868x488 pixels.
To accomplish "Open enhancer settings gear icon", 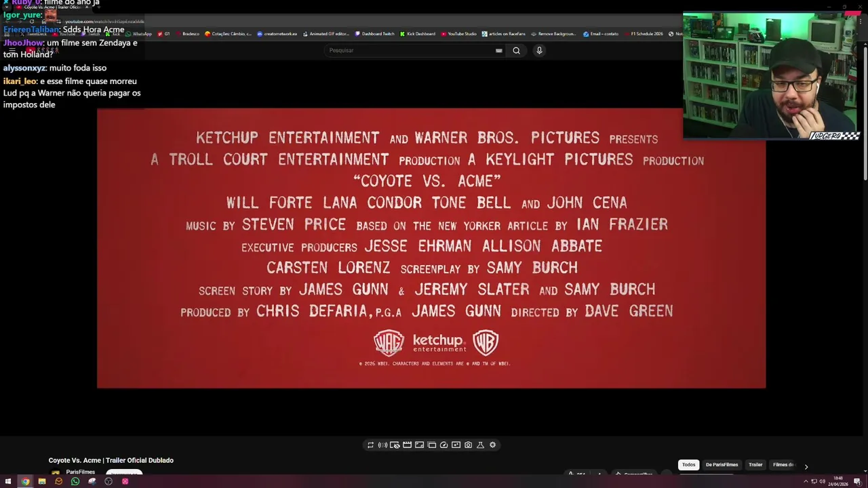I will tap(492, 445).
